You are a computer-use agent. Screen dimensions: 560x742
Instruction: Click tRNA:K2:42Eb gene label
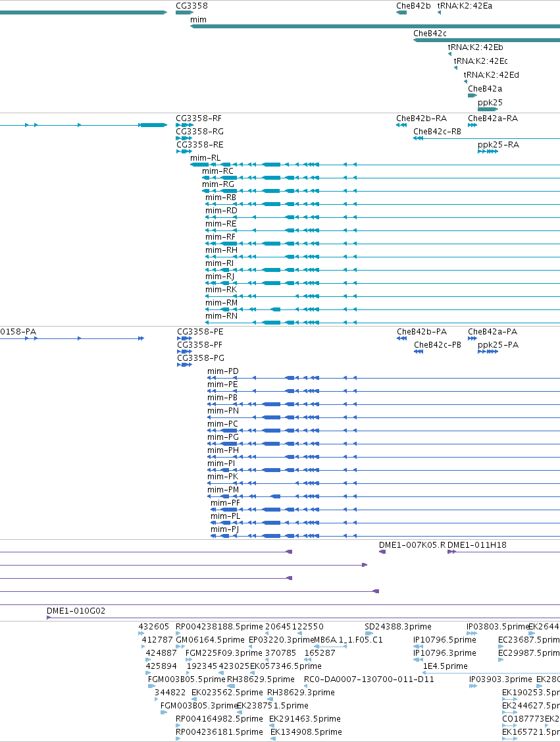(475, 47)
